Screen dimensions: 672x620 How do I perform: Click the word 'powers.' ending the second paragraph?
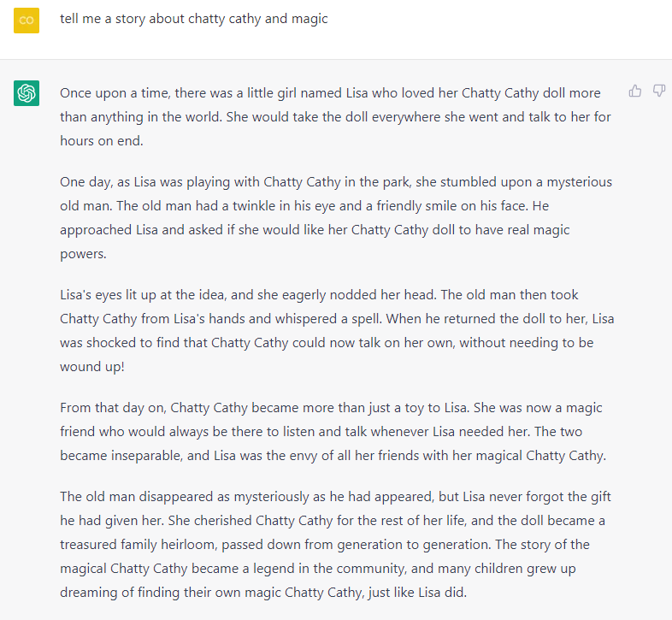click(85, 253)
